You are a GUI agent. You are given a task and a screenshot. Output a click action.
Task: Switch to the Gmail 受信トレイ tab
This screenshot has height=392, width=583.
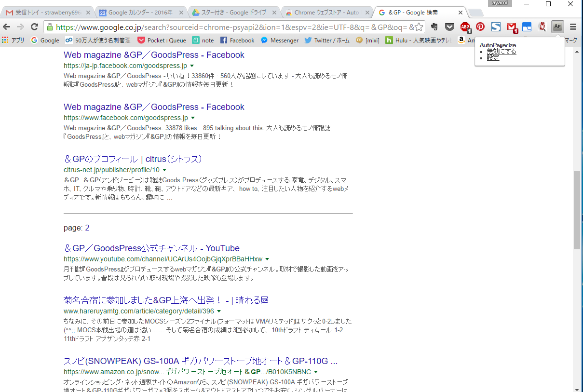click(x=47, y=13)
